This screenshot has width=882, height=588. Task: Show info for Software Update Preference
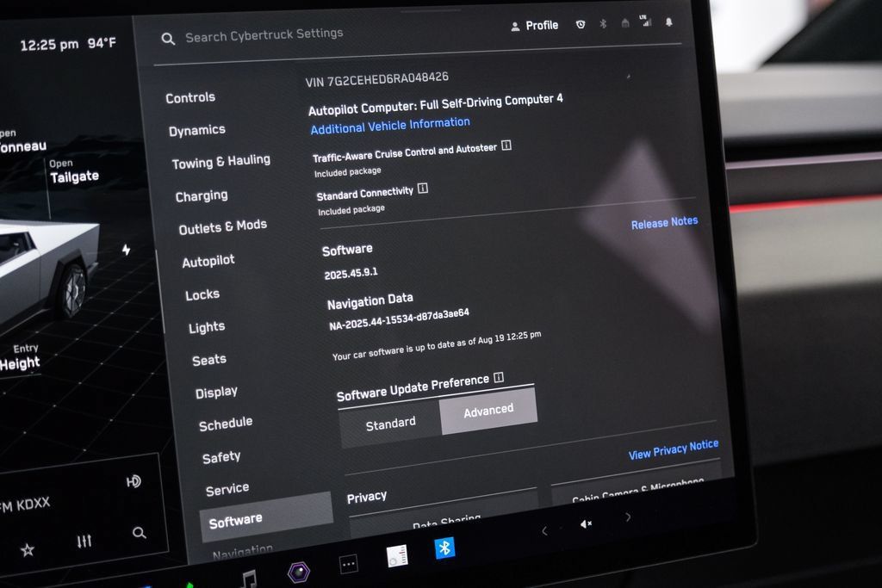pos(499,377)
